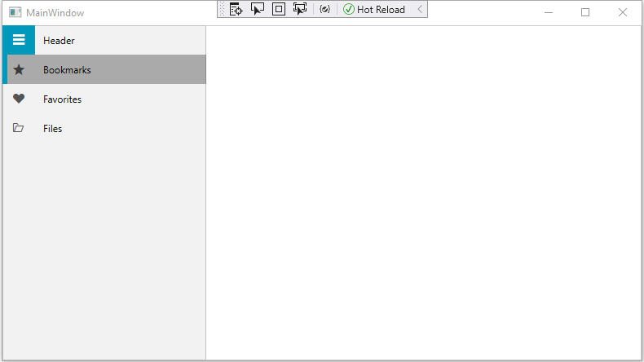Collapse the debug toolbar with chevron
Viewport: 644px width, 362px height.
(420, 9)
